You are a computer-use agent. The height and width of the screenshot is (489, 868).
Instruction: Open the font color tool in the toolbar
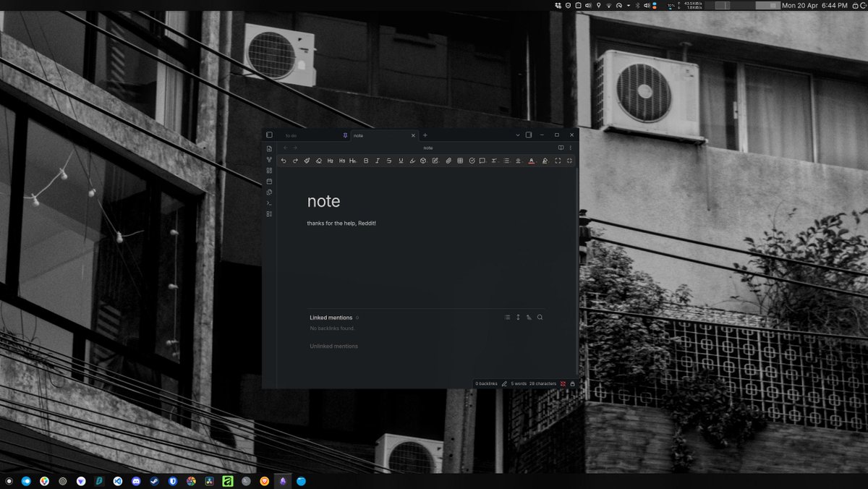point(532,161)
